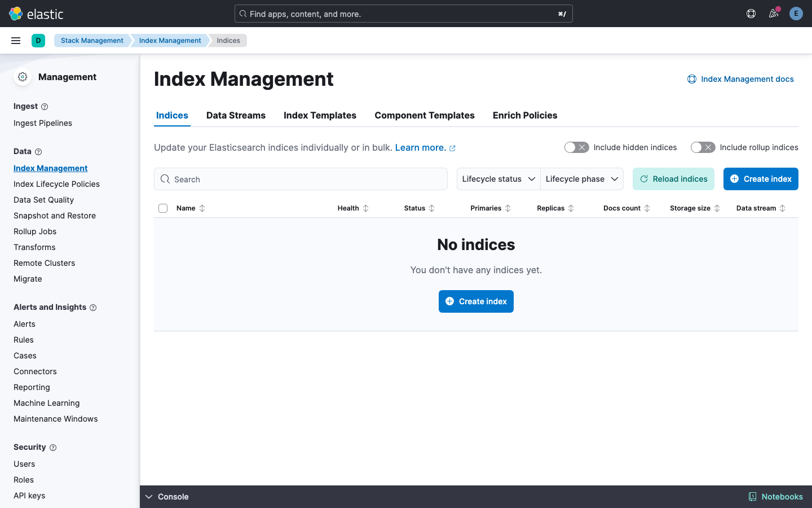The image size is (812, 508).
Task: Open Roles in sidebar
Action: point(24,480)
